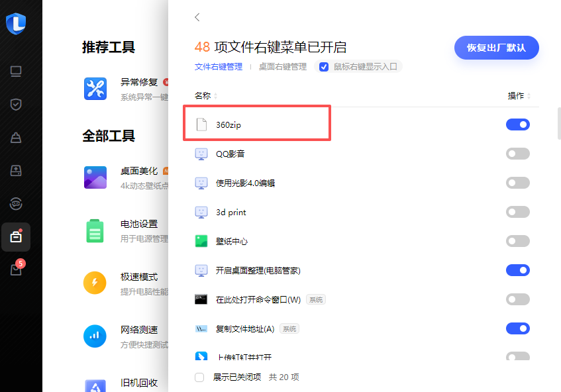Disable the 复制文件地址(A) toggle
The height and width of the screenshot is (392, 561).
(517, 328)
